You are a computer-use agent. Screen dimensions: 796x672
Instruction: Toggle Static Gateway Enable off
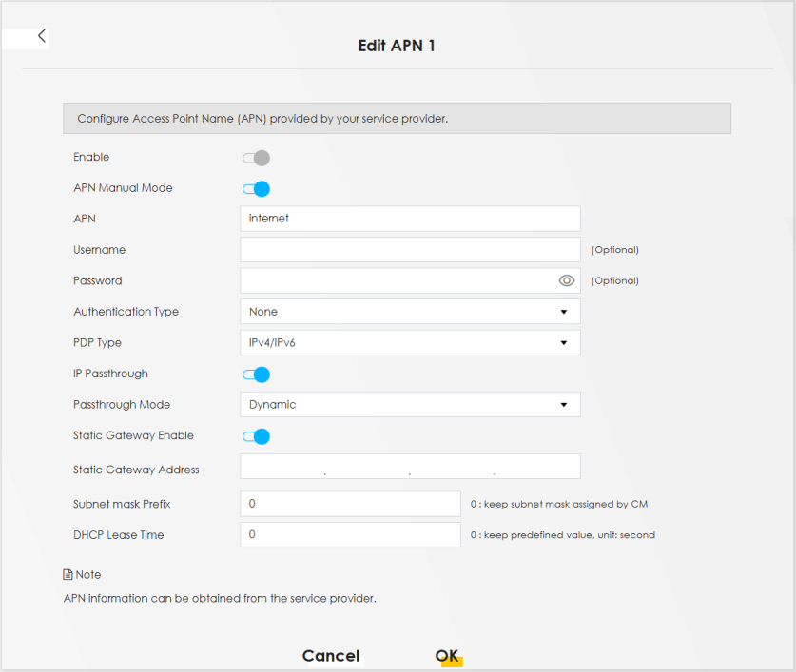pyautogui.click(x=256, y=436)
